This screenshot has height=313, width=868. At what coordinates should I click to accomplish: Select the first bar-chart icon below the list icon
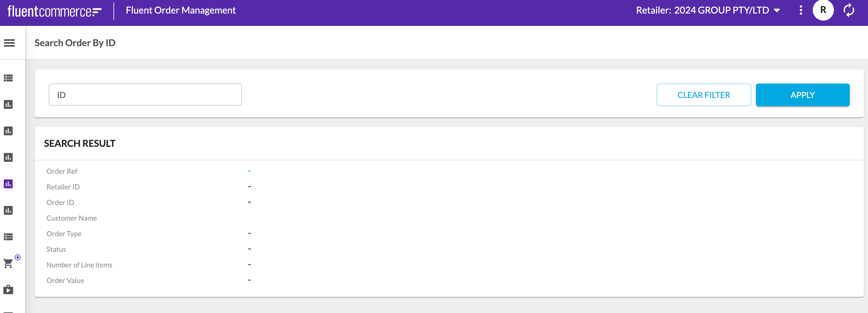point(8,104)
